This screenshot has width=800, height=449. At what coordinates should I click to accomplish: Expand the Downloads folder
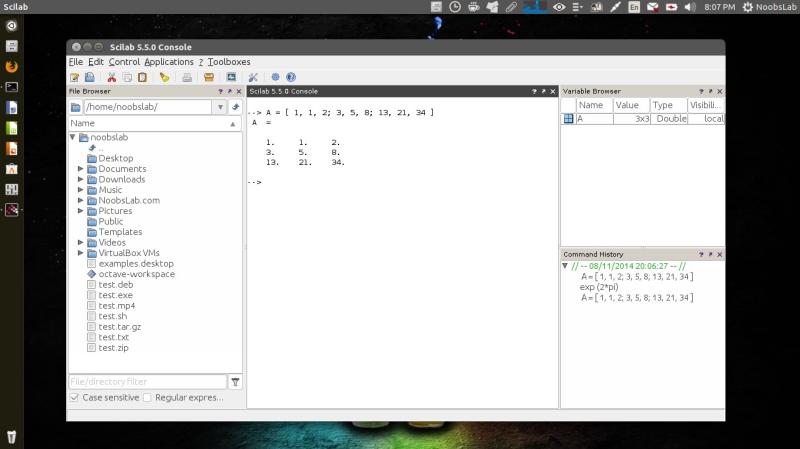(81, 180)
